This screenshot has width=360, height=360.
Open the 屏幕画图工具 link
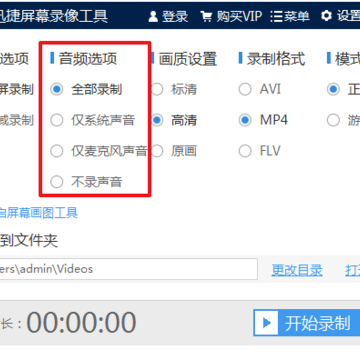pos(42,213)
